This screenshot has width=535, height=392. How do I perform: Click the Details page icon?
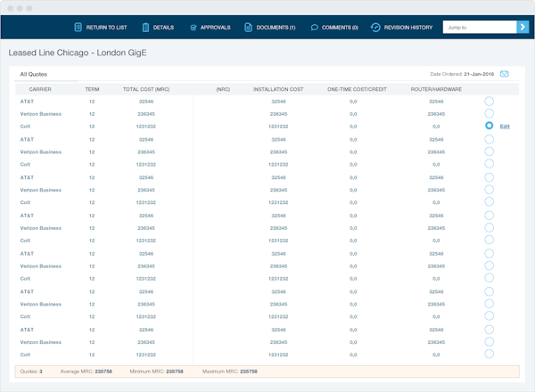click(x=145, y=28)
